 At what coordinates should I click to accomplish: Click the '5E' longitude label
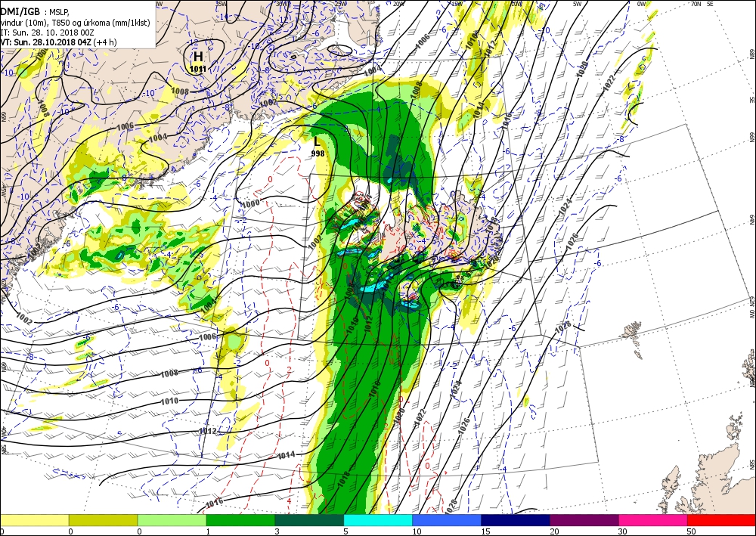[x=710, y=3]
